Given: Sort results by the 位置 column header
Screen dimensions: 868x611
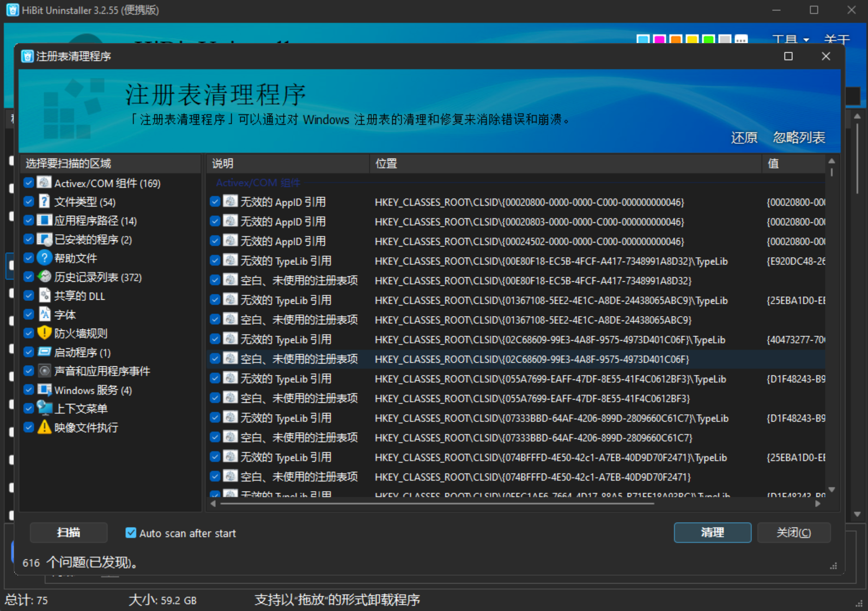Looking at the screenshot, I should tap(566, 164).
